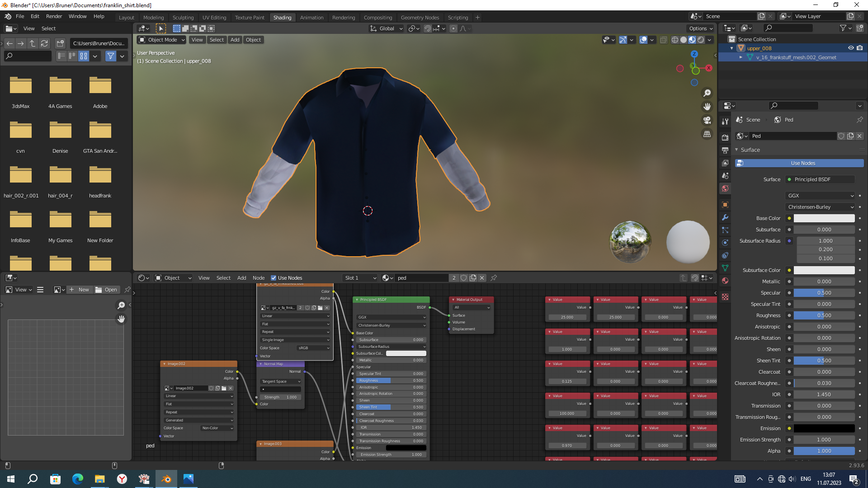Image resolution: width=868 pixels, height=488 pixels.
Task: Switch to the UV Editing workspace tab
Action: click(214, 18)
